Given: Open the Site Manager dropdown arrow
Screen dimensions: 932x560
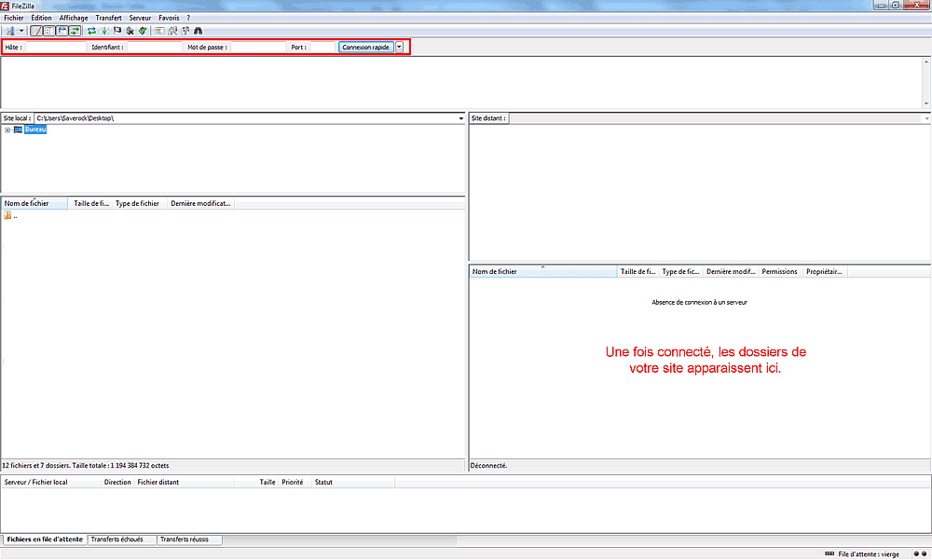Looking at the screenshot, I should pyautogui.click(x=21, y=31).
